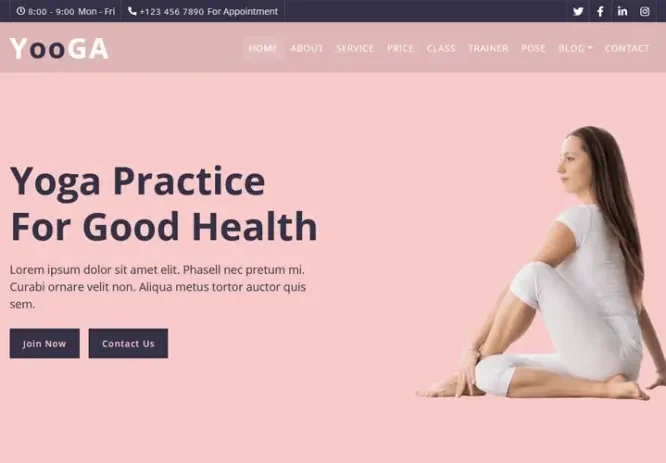Viewport: 666px width, 463px height.
Task: Click the yoga woman hero image
Action: tap(541, 263)
